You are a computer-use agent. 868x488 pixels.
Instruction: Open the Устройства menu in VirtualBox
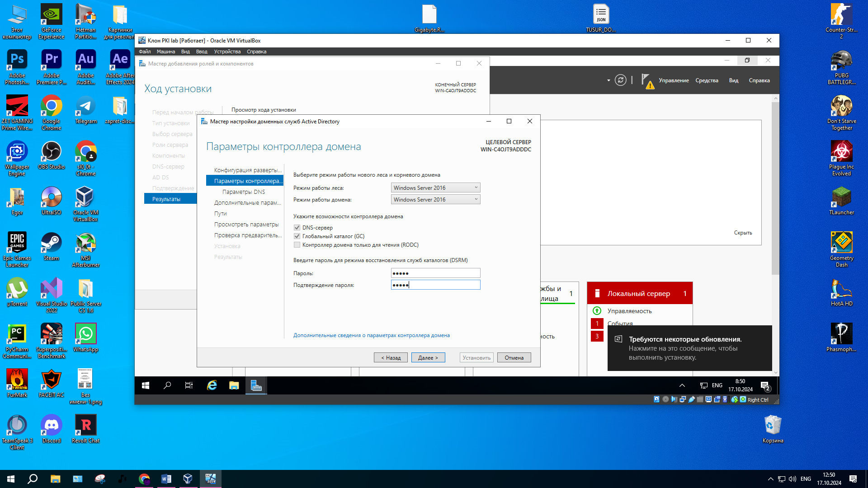pyautogui.click(x=227, y=52)
